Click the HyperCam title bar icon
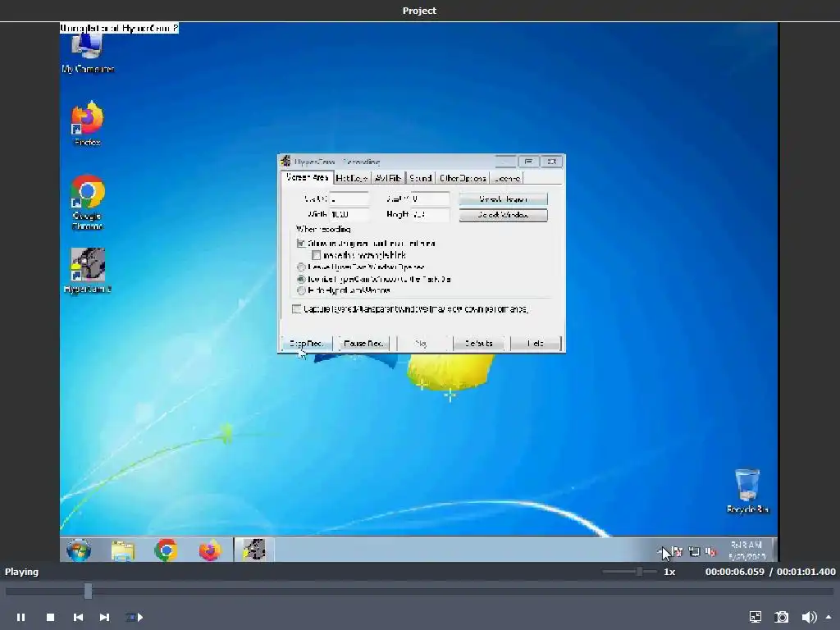The height and width of the screenshot is (630, 840). coord(285,162)
